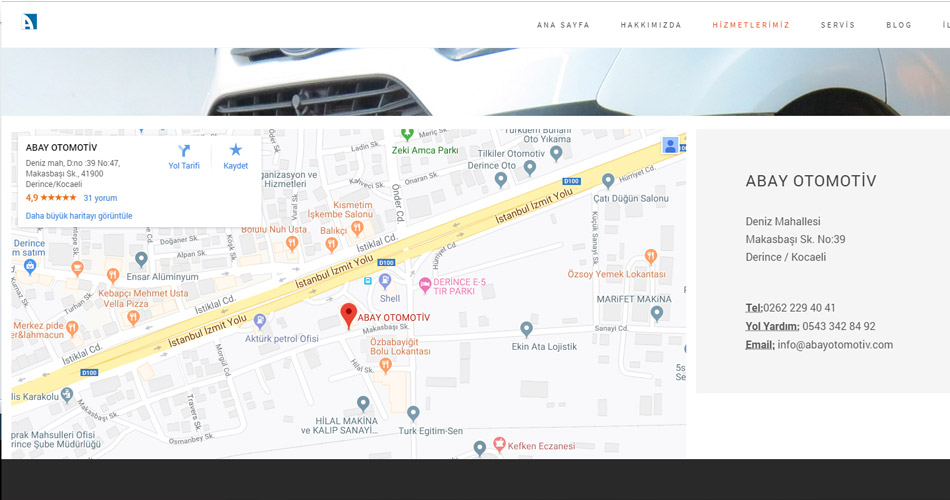The height and width of the screenshot is (500, 950).
Task: Open the HİZMETLERİMİZ menu
Action: click(x=751, y=25)
